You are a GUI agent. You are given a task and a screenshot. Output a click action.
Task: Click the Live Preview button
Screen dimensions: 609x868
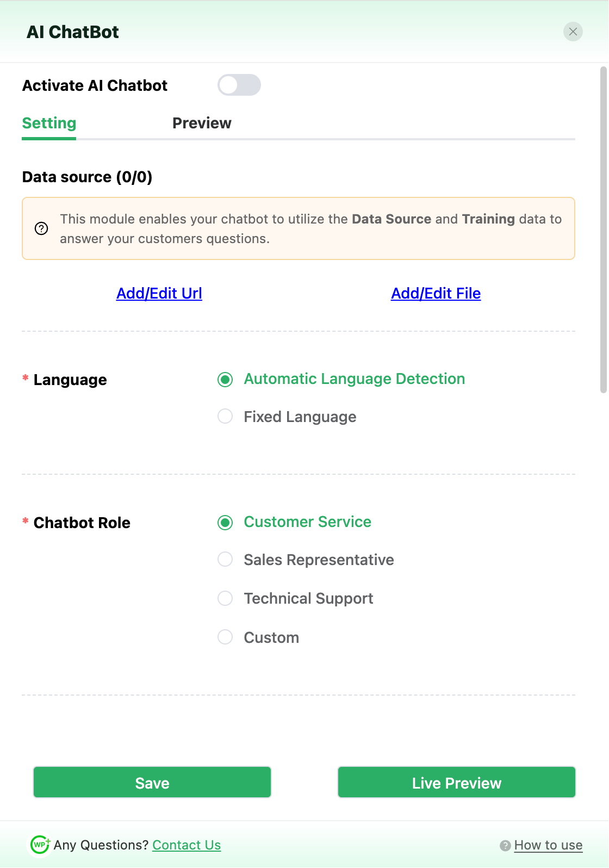tap(456, 782)
